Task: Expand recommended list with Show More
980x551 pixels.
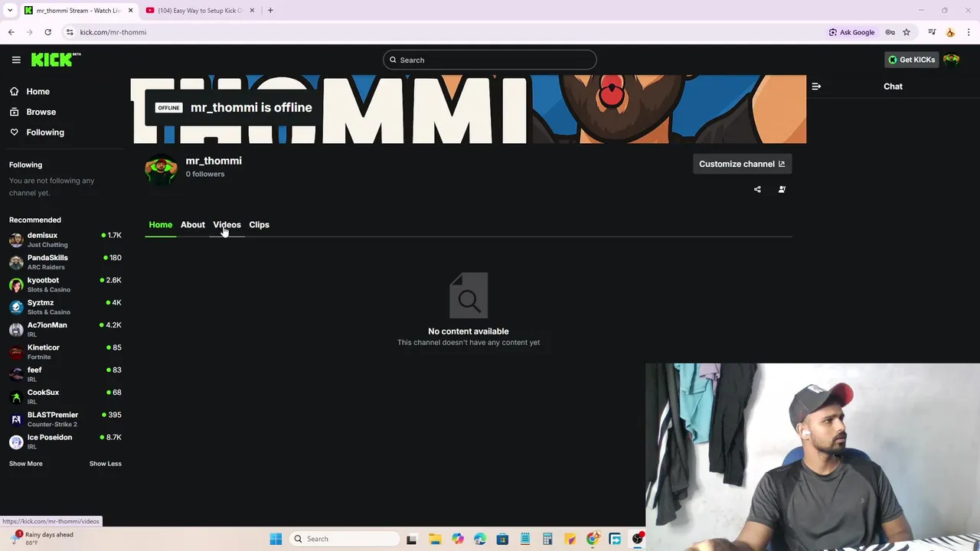Action: (26, 464)
